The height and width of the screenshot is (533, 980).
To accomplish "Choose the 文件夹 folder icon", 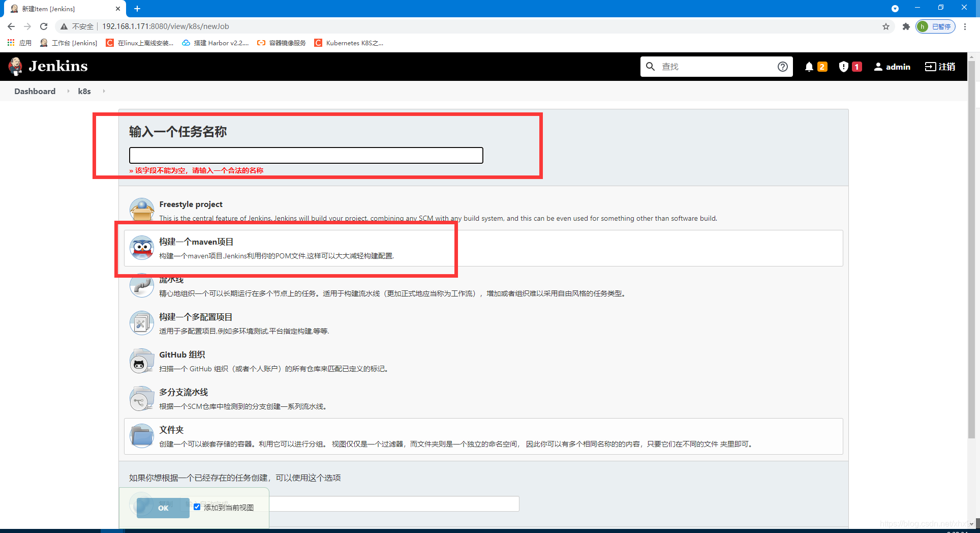I will tap(142, 436).
